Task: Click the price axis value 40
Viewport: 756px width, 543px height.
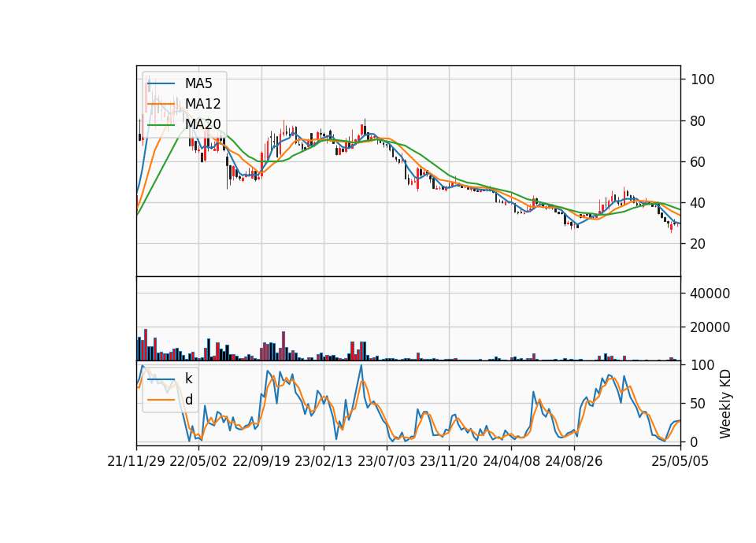Action: coord(699,203)
